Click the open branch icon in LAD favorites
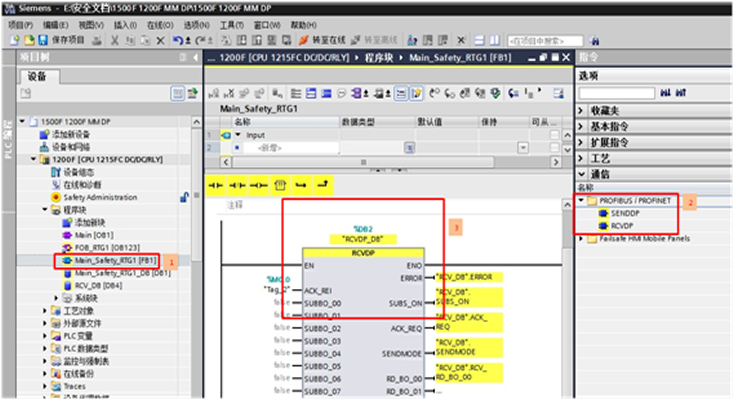 301,185
